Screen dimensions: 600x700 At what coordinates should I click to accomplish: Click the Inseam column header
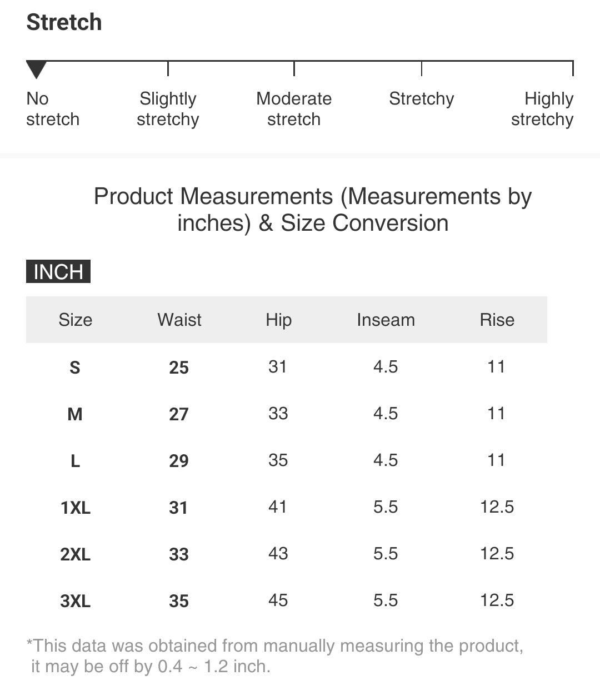click(386, 320)
